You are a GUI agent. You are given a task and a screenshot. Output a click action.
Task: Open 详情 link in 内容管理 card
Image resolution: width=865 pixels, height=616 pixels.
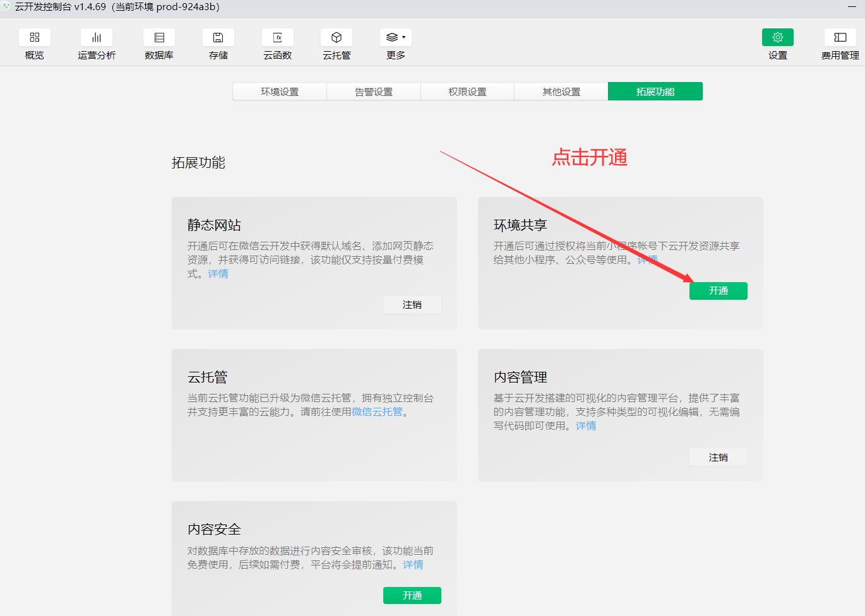click(x=586, y=426)
